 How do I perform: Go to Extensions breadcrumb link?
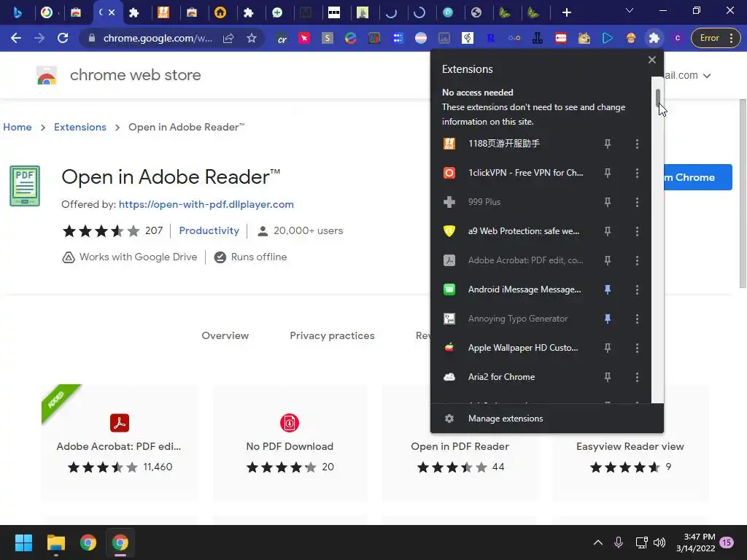80,127
